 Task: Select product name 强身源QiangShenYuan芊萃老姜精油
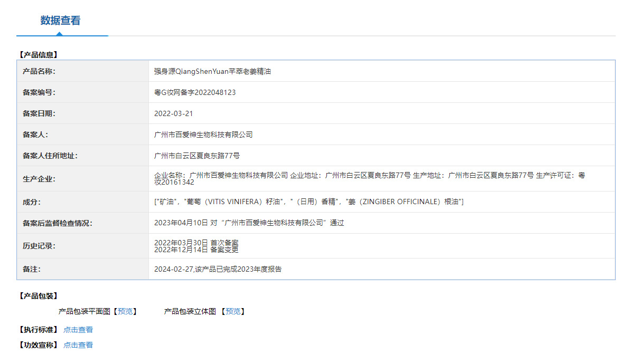point(212,71)
